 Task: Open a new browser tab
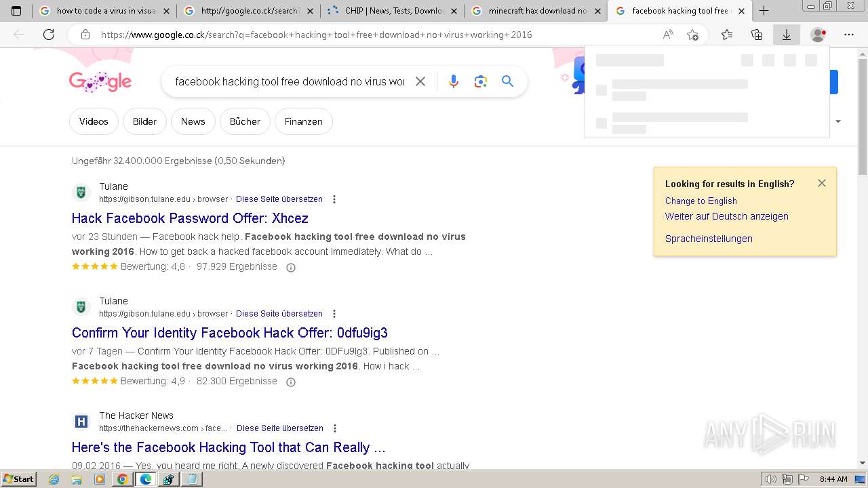[x=764, y=11]
